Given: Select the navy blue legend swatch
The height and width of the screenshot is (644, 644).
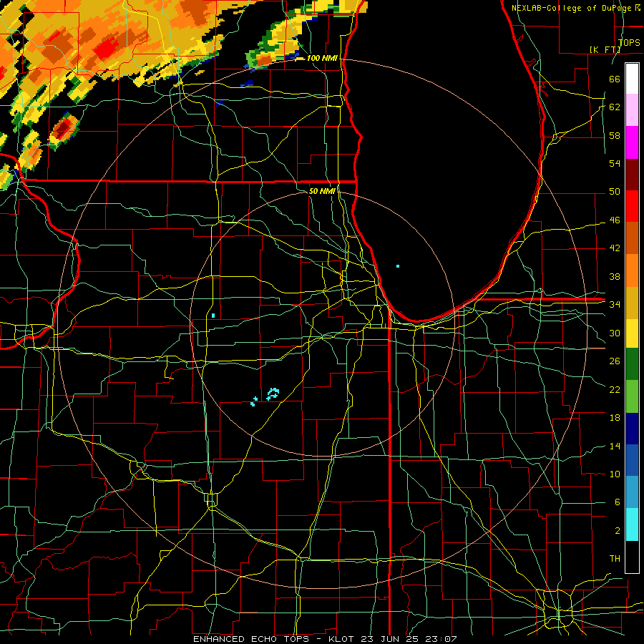Looking at the screenshot, I should click(x=632, y=429).
